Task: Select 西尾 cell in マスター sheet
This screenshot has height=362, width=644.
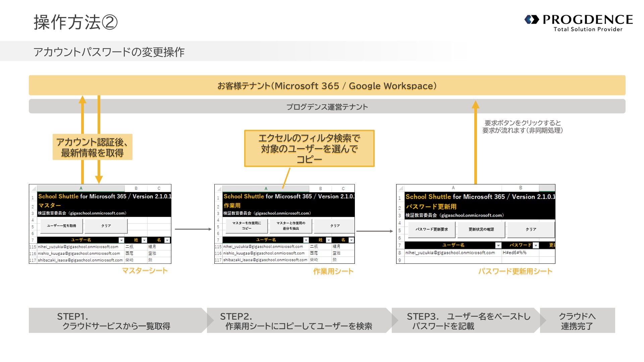Action: pos(136,254)
